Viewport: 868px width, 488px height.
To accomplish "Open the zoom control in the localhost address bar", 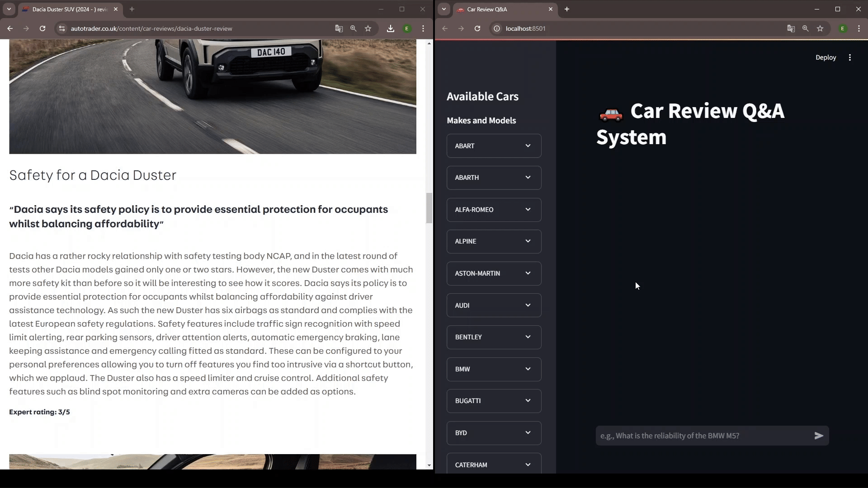I will click(806, 28).
